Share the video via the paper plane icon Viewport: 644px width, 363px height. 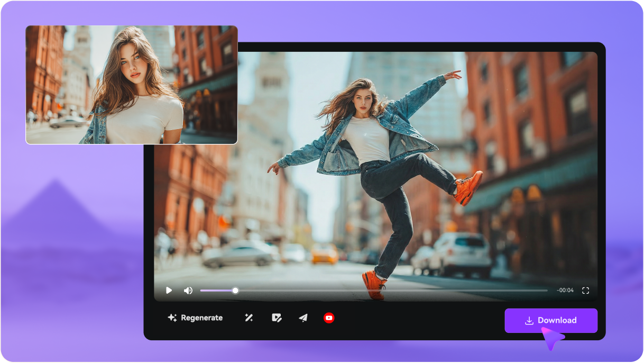click(x=303, y=318)
